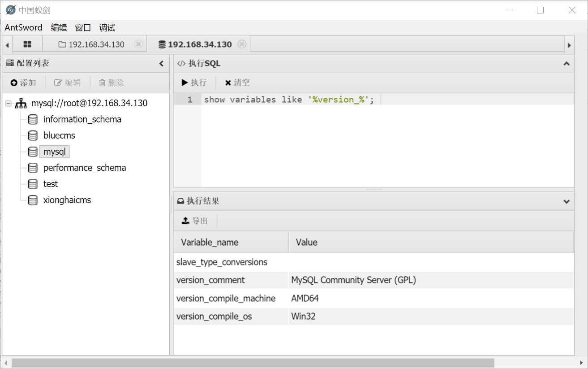Screen dimensions: 588x369
Task: Select the test database
Action: coord(51,184)
